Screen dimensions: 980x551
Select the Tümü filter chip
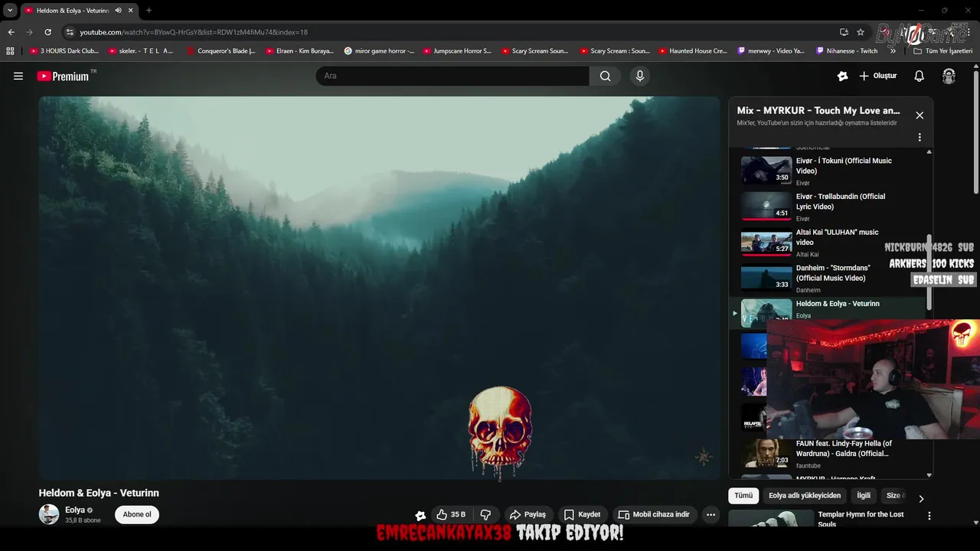pyautogui.click(x=743, y=495)
